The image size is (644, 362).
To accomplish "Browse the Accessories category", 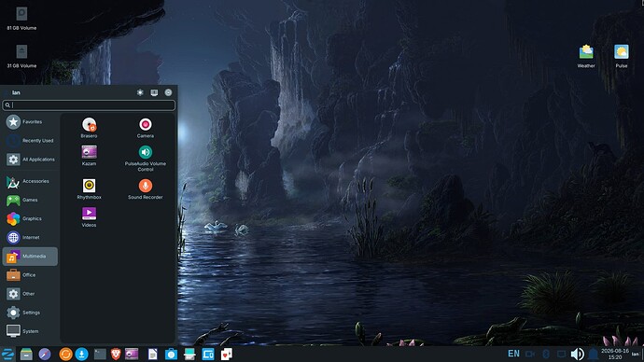I will pos(30,181).
